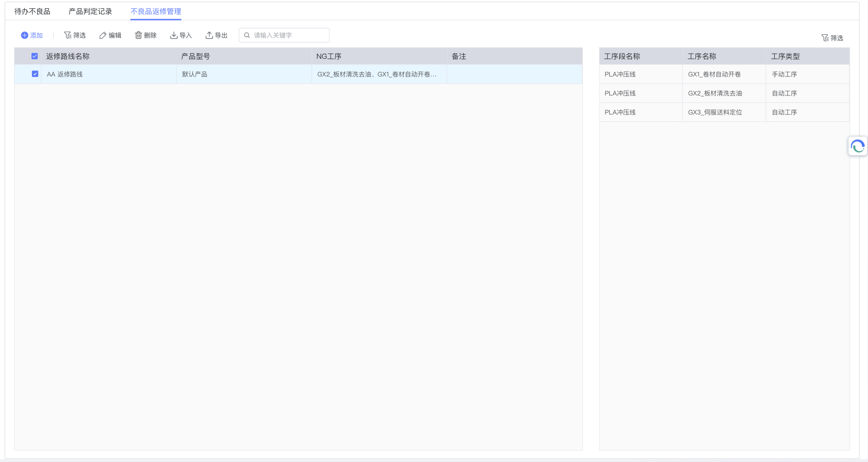The height and width of the screenshot is (462, 868).
Task: Click the 返修路线名称 column header
Action: pos(68,56)
